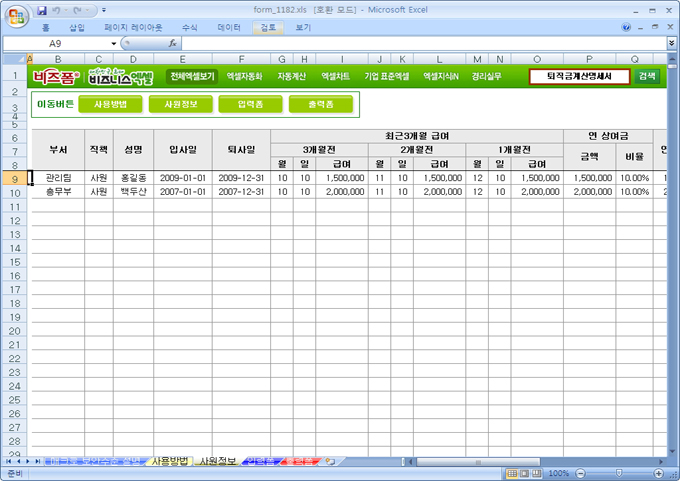Click the Save icon in Quick Access
680x481 pixels.
42,9
